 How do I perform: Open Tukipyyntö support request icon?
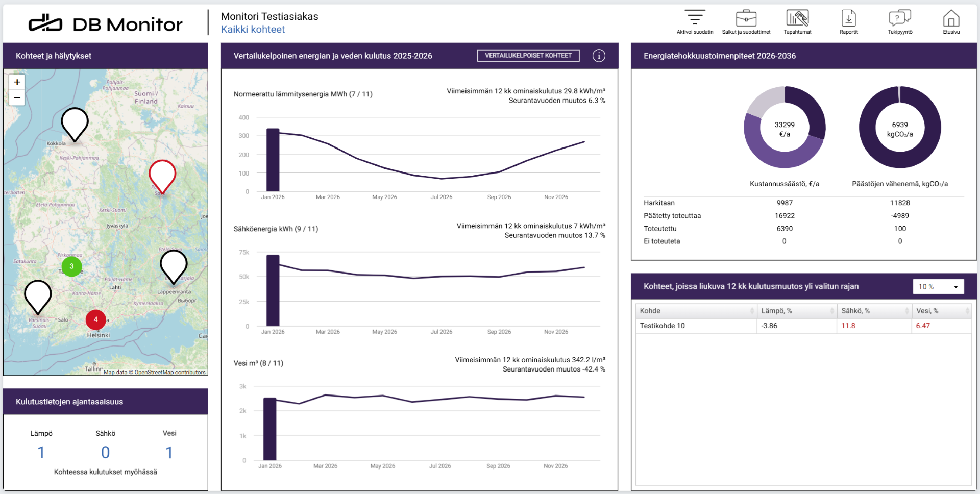pos(900,18)
